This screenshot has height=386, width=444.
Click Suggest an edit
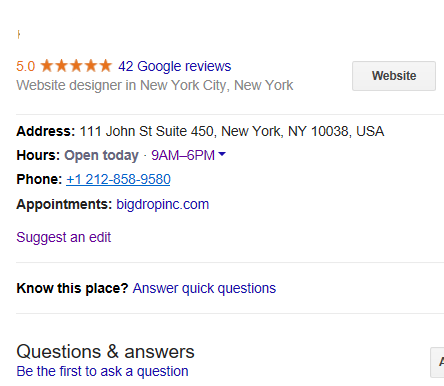coord(64,237)
